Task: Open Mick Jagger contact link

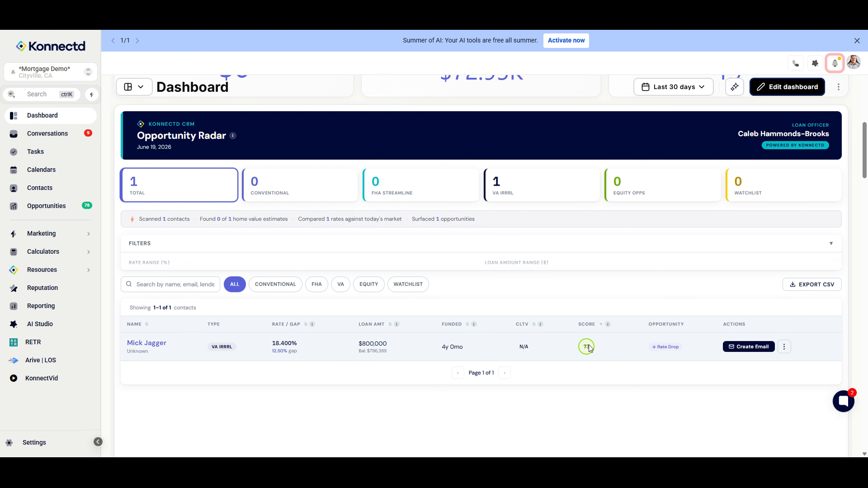Action: 146,343
